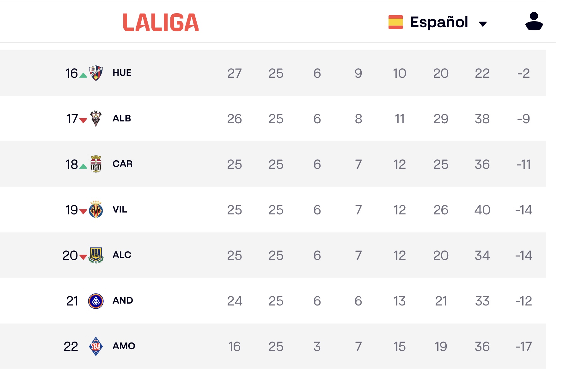This screenshot has height=370, width=588.
Task: Select the CAR team name
Action: coord(123,164)
